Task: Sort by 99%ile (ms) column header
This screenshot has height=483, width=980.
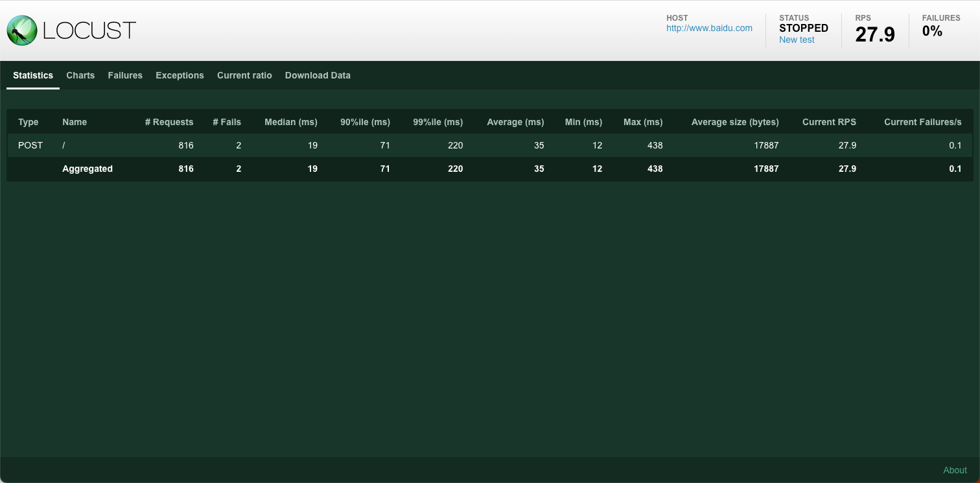Action: pos(438,122)
